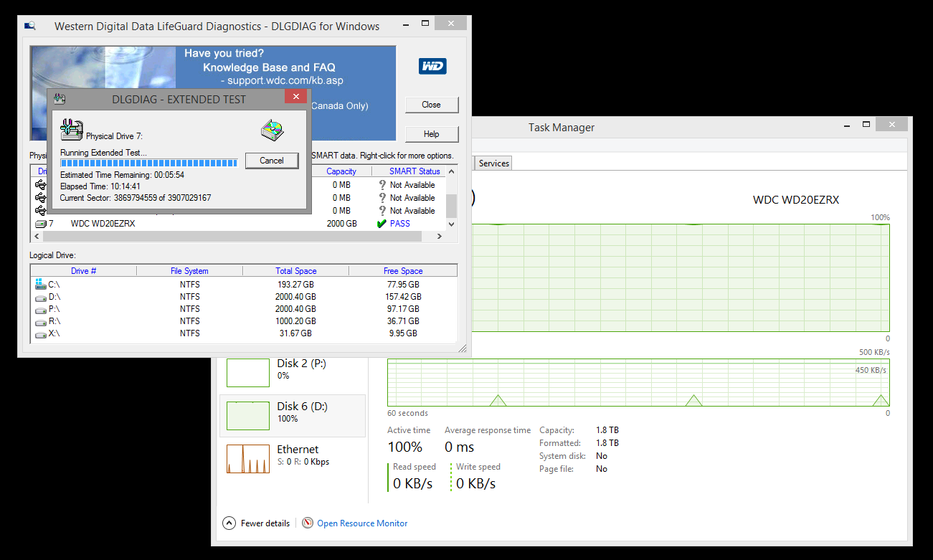Cancel the running extended test
The width and height of the screenshot is (933, 560).
pos(272,161)
